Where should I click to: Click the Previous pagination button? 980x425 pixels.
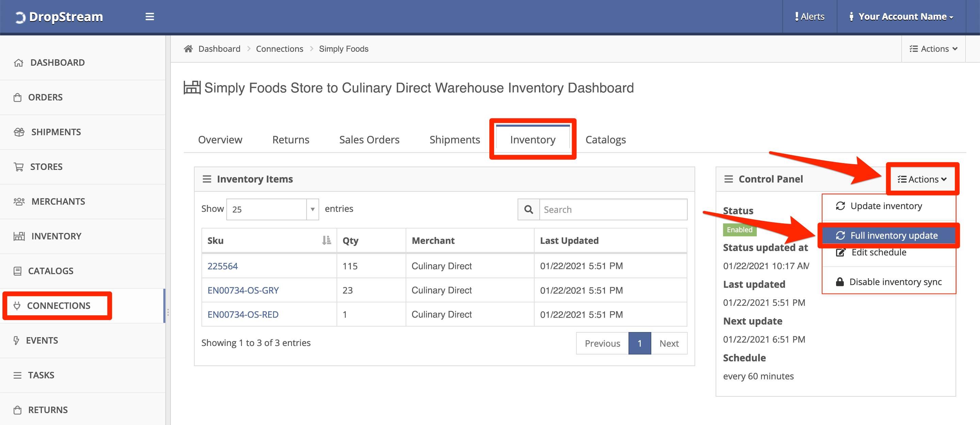[602, 344]
